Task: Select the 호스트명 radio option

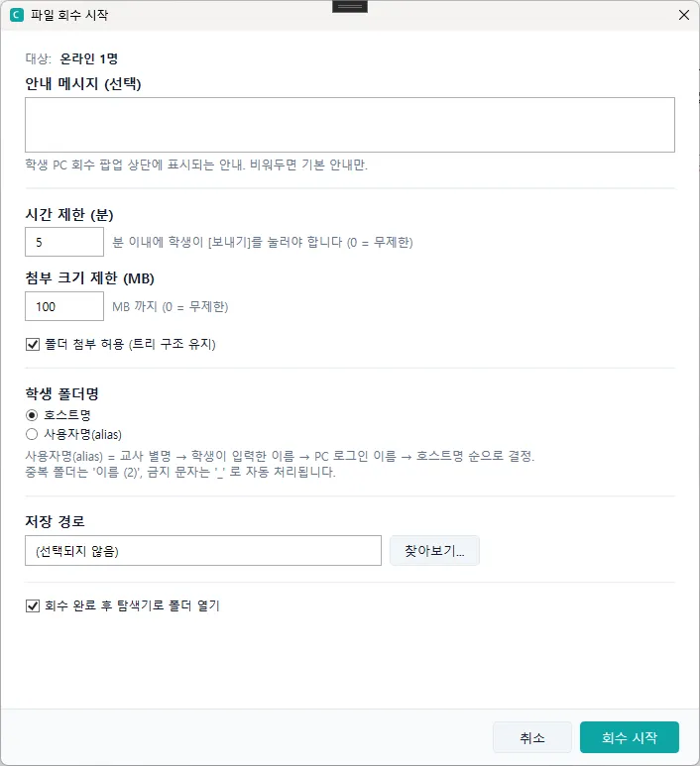Action: point(32,415)
